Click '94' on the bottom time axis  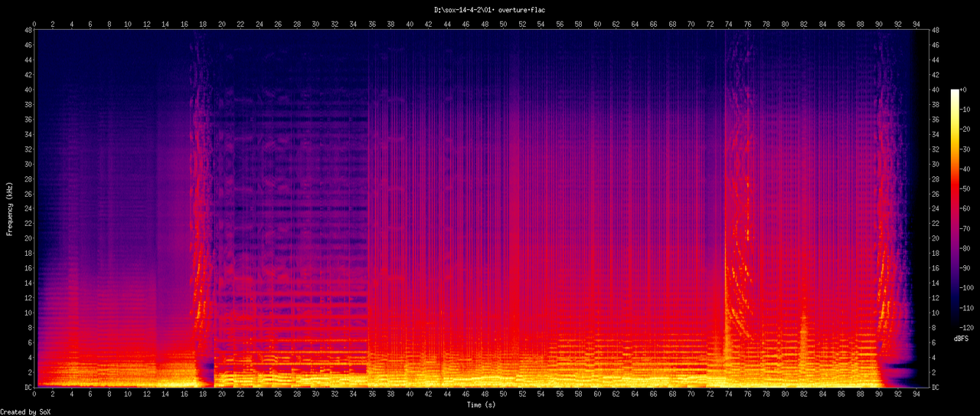pyautogui.click(x=916, y=395)
